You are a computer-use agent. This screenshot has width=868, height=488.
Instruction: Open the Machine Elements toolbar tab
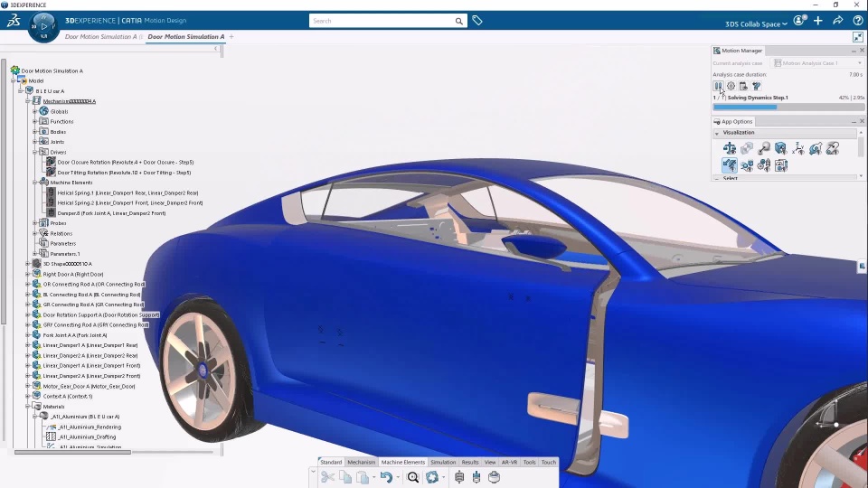[x=403, y=462]
